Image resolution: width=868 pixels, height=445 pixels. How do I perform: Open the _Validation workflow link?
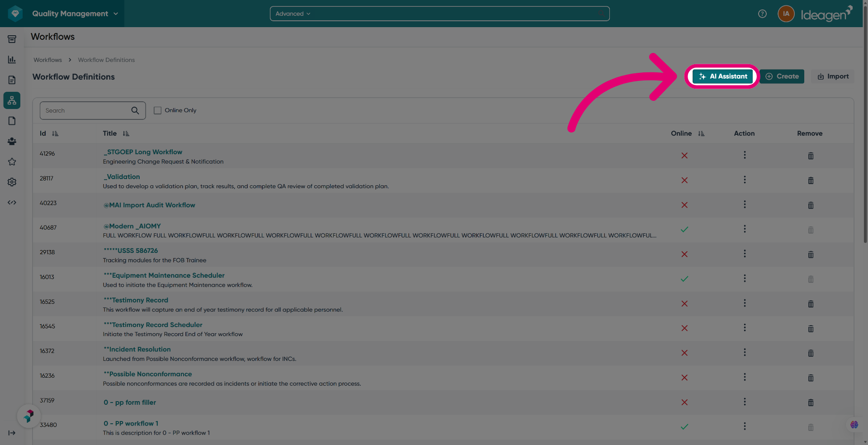(122, 177)
